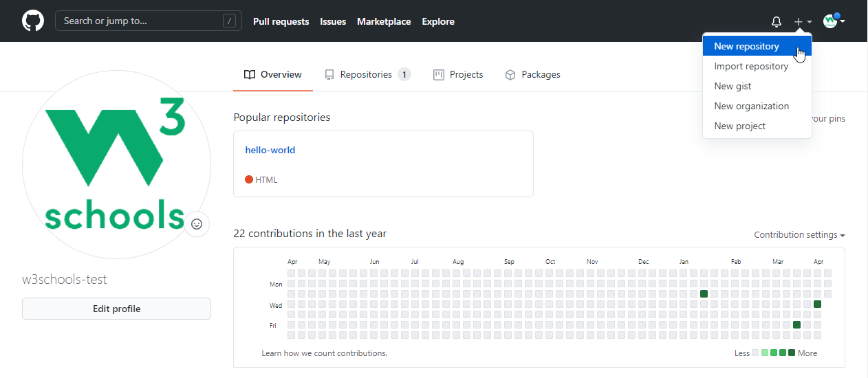Click the GitHub Octocat logo

32,21
